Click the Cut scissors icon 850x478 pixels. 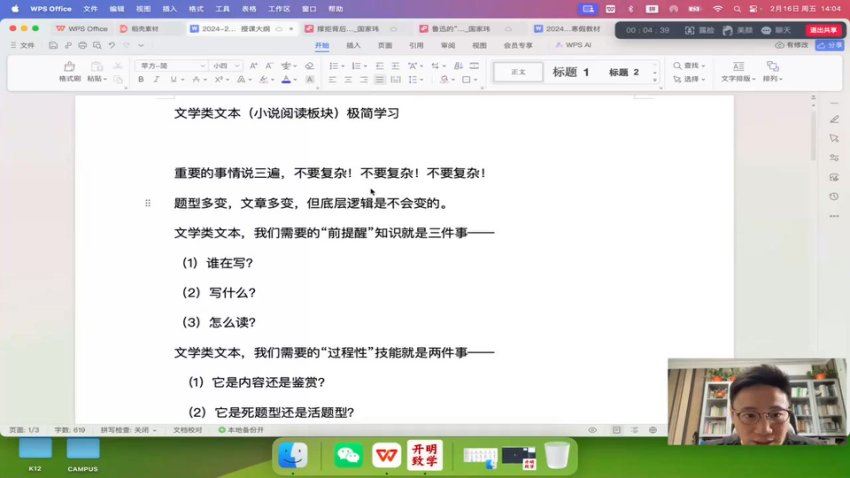click(118, 66)
